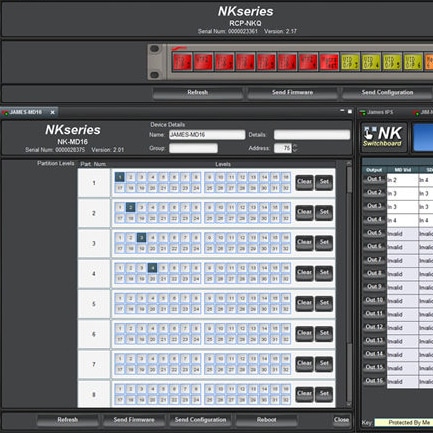Image resolution: width=433 pixels, height=433 pixels.
Task: Select the Out 1 output button
Action: pyautogui.click(x=374, y=179)
